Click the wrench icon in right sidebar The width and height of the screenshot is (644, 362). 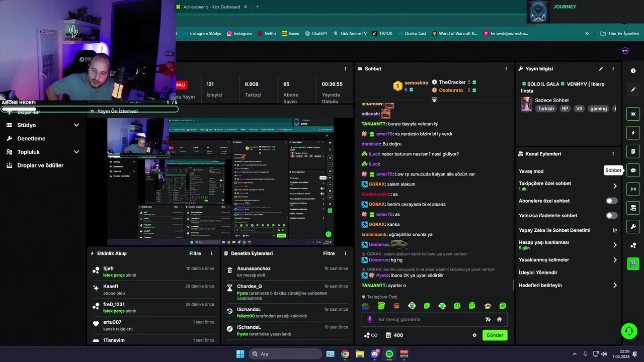click(633, 226)
